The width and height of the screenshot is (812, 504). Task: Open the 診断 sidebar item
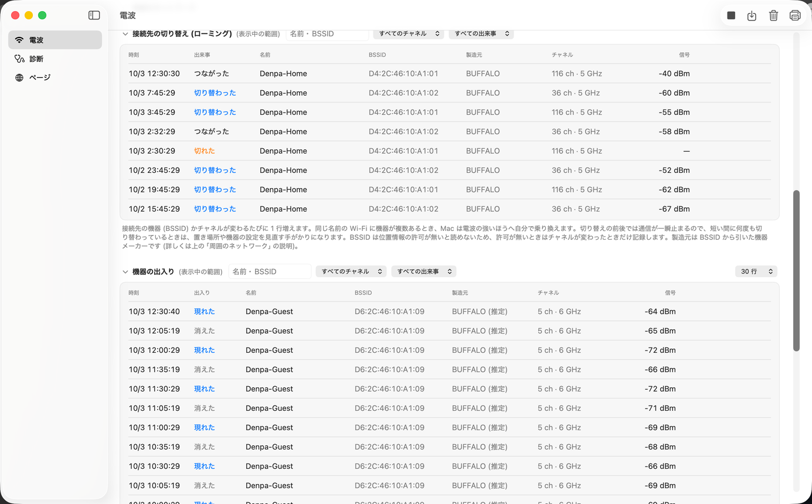tap(55, 59)
